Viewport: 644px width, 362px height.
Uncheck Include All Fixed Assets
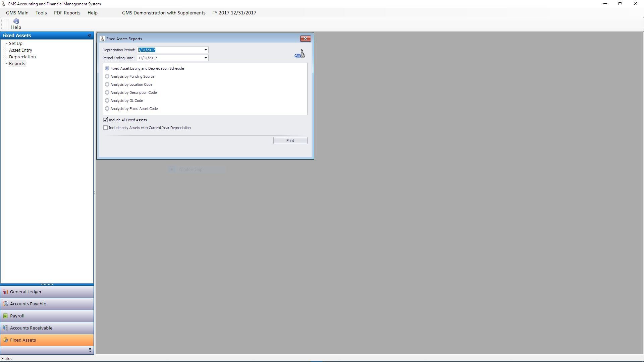106,120
